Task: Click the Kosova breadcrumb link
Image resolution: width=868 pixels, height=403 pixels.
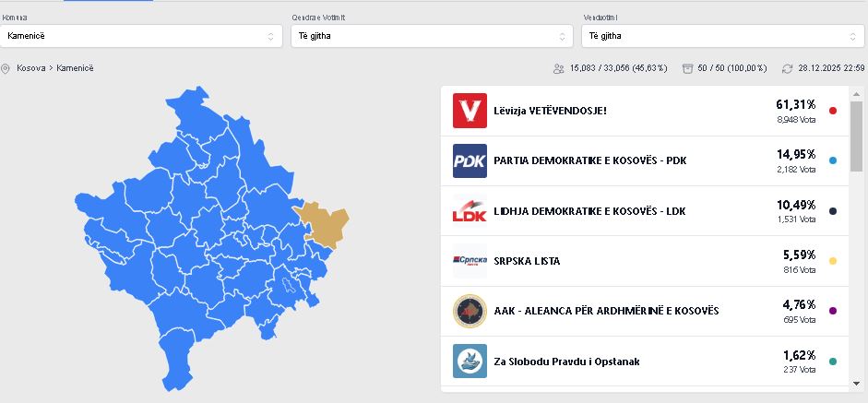Action: [x=30, y=68]
